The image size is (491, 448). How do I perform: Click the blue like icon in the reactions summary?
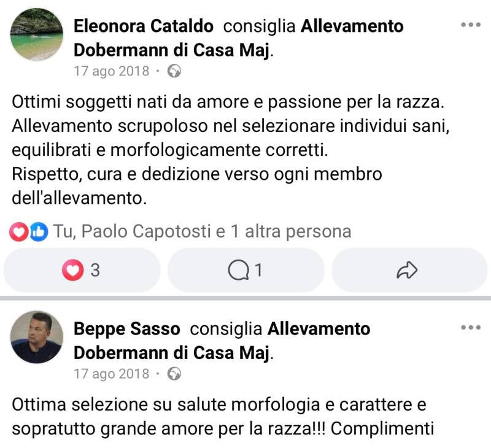[x=39, y=231]
